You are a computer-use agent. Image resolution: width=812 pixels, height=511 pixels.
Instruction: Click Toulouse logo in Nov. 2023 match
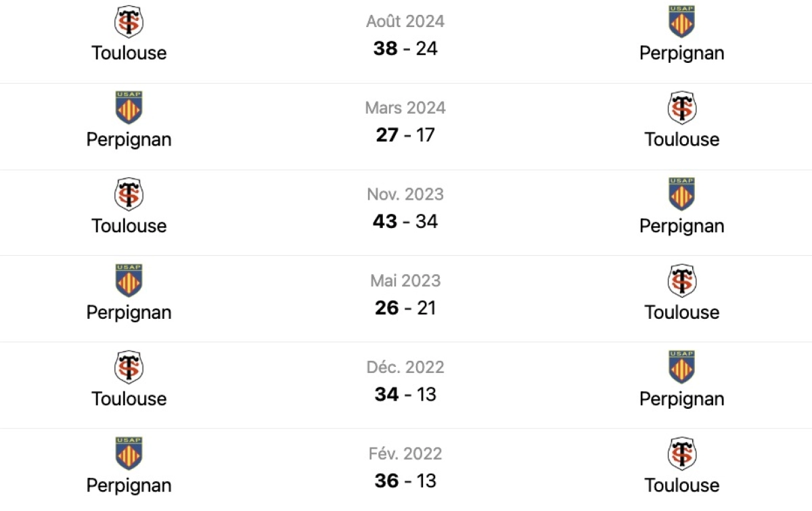129,194
